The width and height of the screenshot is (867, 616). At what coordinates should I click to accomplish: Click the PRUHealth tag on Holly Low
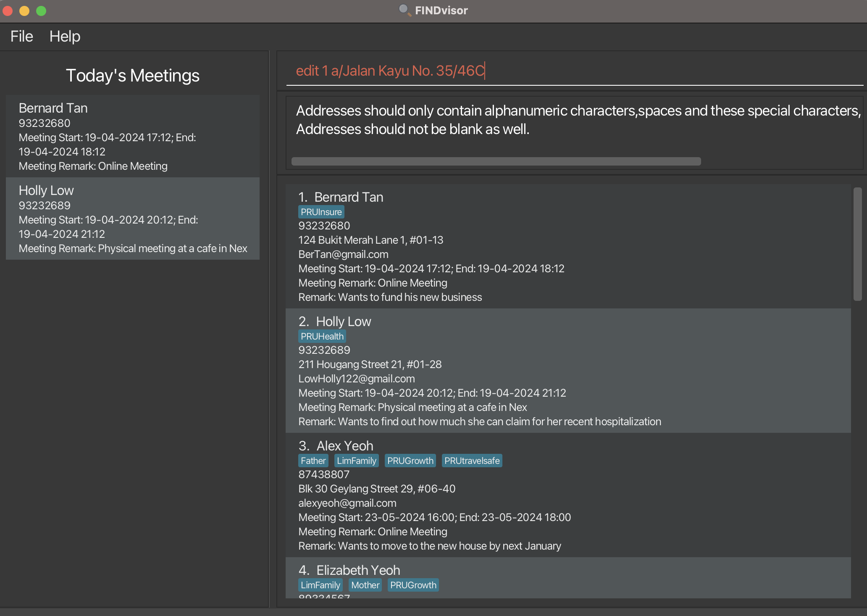pyautogui.click(x=322, y=336)
